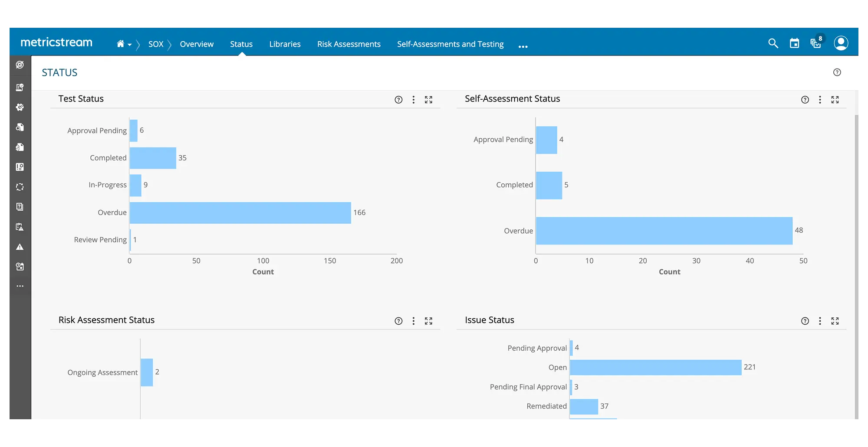Select the Status tab
Screen dimensions: 868x447
coord(241,44)
